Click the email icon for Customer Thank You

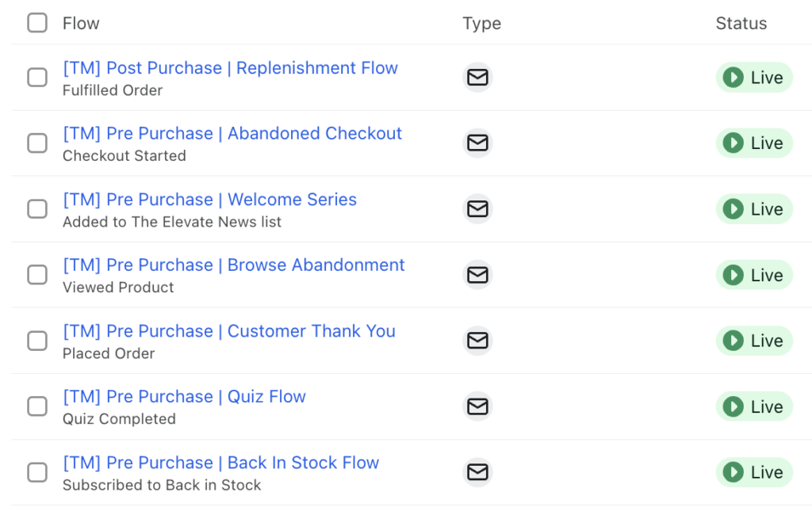477,341
